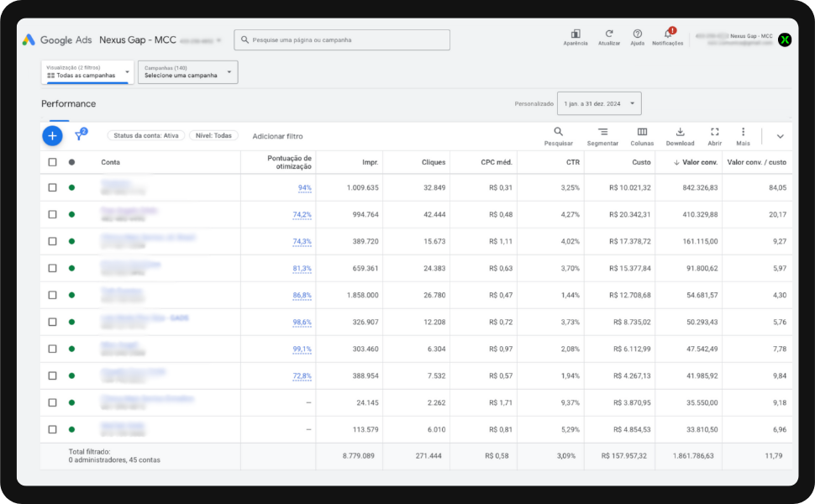This screenshot has width=815, height=504.
Task: Click the clicks cell 42.444
Action: [x=434, y=214]
